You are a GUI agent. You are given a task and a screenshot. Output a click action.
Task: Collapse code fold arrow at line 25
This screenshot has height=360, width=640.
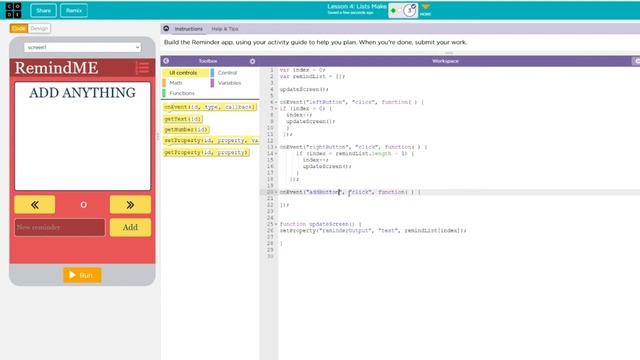[x=276, y=224]
